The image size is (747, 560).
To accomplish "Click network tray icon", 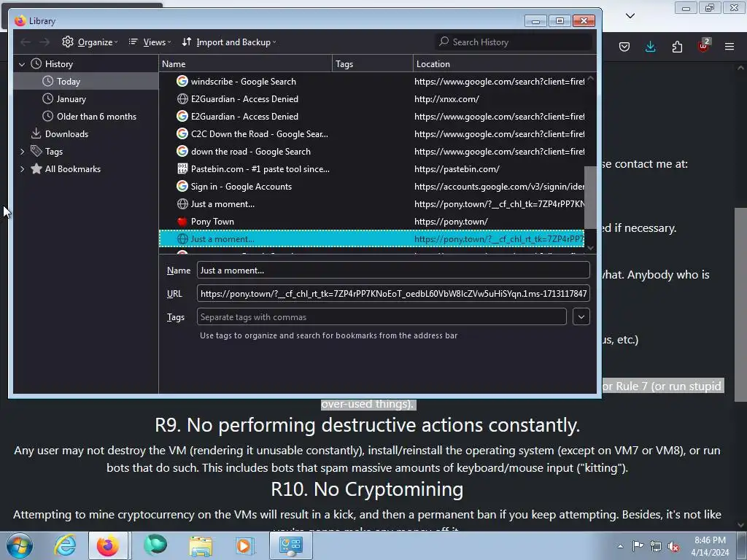I will [656, 546].
